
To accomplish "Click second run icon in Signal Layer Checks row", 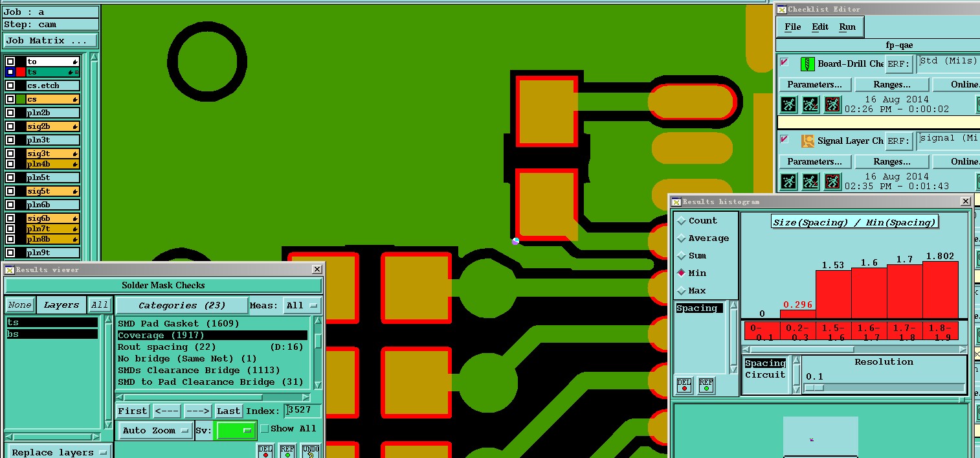I will click(x=810, y=181).
